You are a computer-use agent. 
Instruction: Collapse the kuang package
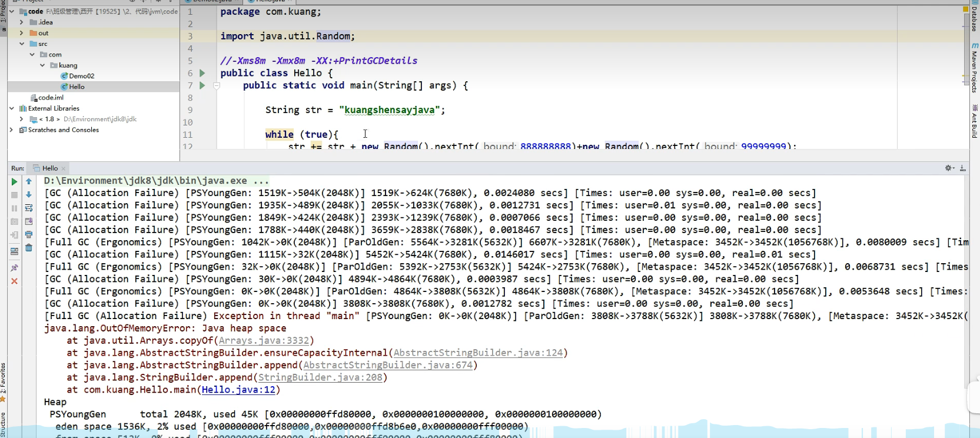43,65
